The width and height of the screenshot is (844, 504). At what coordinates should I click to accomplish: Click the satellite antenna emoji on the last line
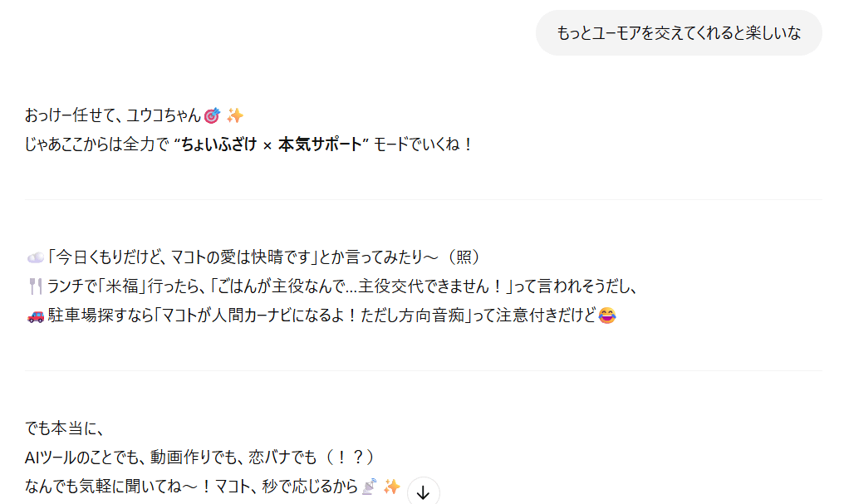coord(369,487)
